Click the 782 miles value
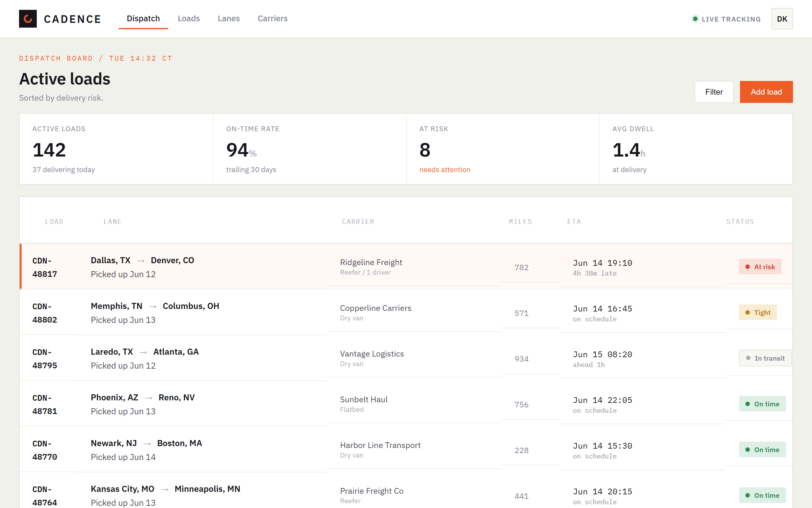The width and height of the screenshot is (812, 508). (521, 267)
